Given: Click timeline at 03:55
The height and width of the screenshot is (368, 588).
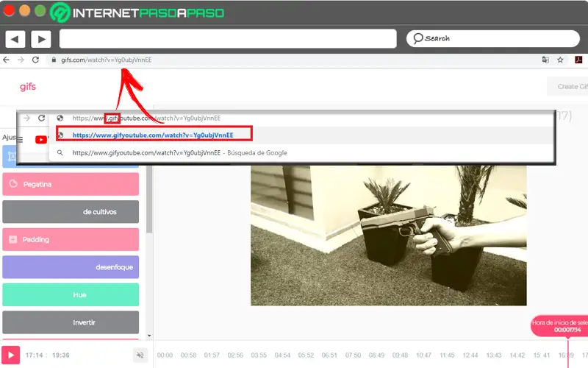Looking at the screenshot, I should pyautogui.click(x=259, y=355).
